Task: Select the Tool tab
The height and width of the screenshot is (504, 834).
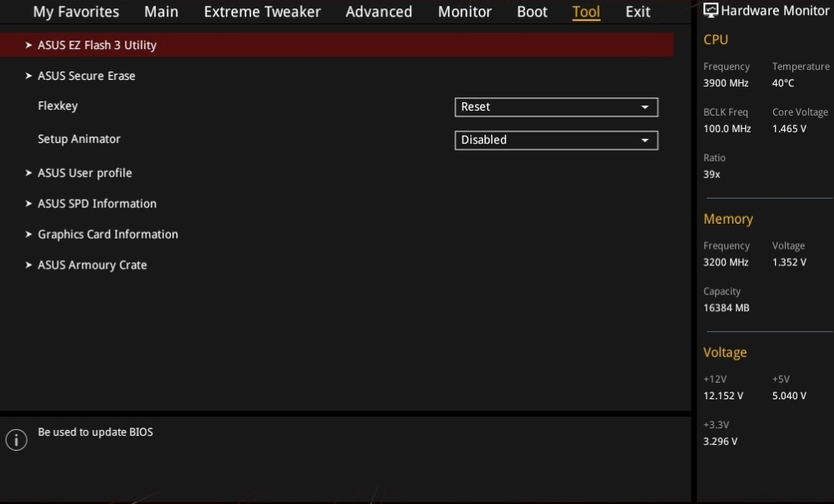Action: 586,12
